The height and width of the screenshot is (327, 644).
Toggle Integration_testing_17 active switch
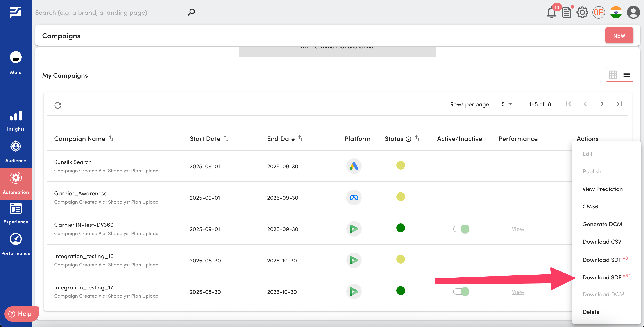(461, 291)
